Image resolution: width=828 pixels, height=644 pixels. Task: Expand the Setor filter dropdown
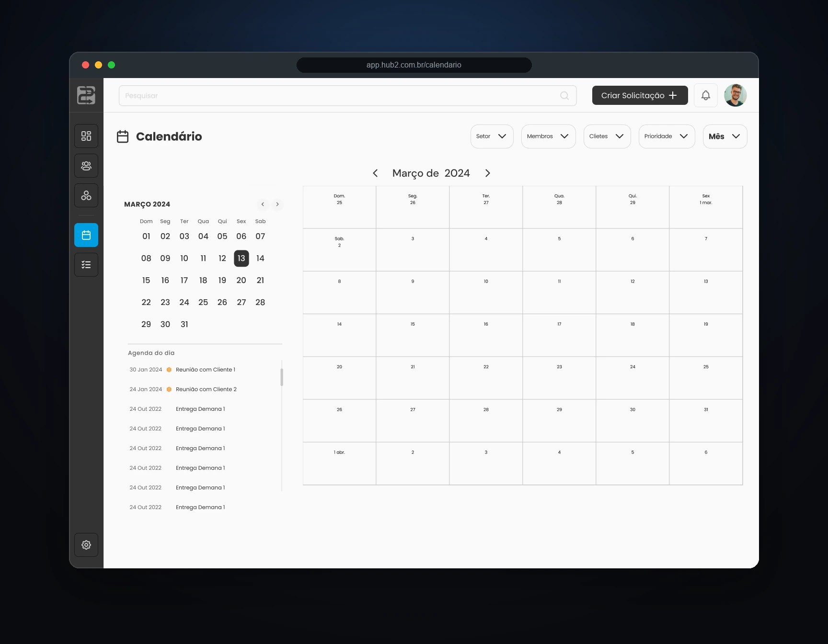[492, 136]
